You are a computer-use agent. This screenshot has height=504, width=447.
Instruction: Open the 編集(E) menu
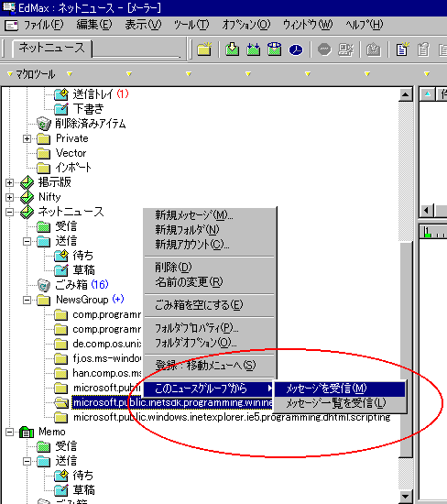pyautogui.click(x=94, y=25)
